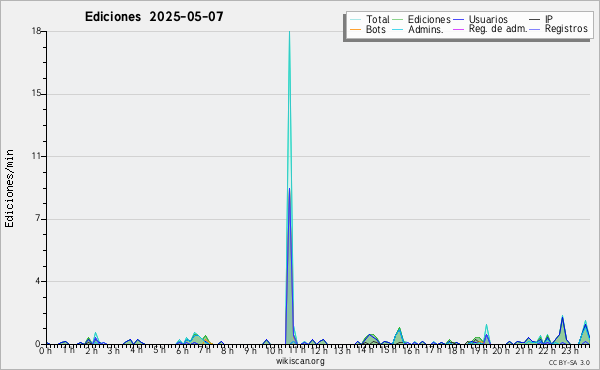The height and width of the screenshot is (370, 600).
Task: Click the y-axis value 4
Action: pyautogui.click(x=38, y=281)
